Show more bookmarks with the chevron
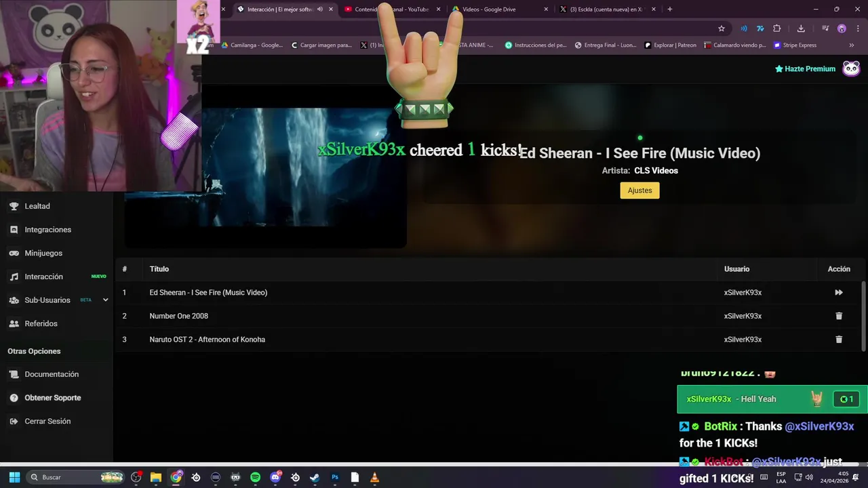Viewport: 868px width, 488px height. 852,45
